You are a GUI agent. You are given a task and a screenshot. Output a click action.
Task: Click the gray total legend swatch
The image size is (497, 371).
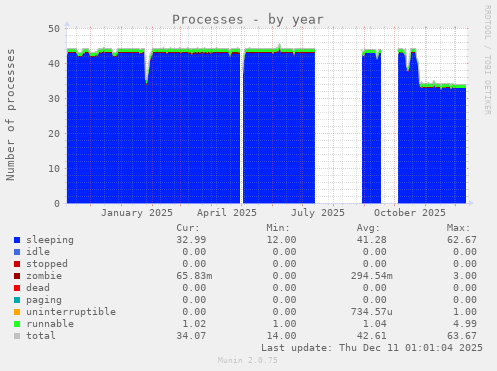coord(17,336)
